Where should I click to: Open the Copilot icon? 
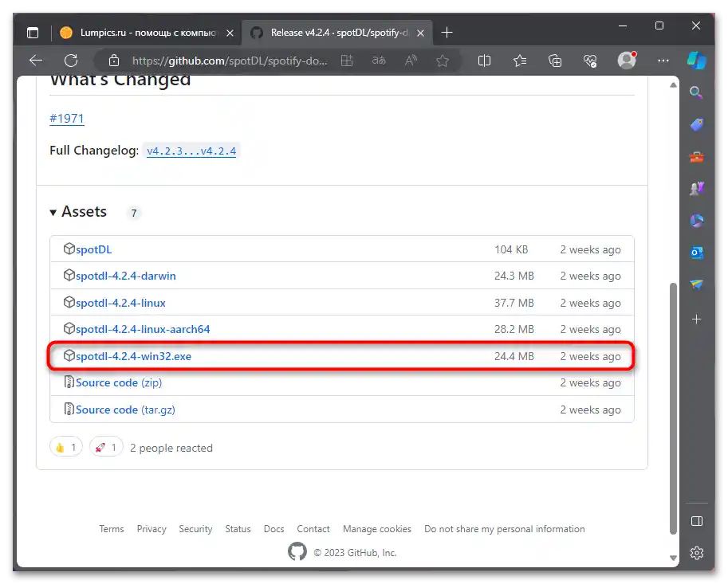pyautogui.click(x=696, y=61)
